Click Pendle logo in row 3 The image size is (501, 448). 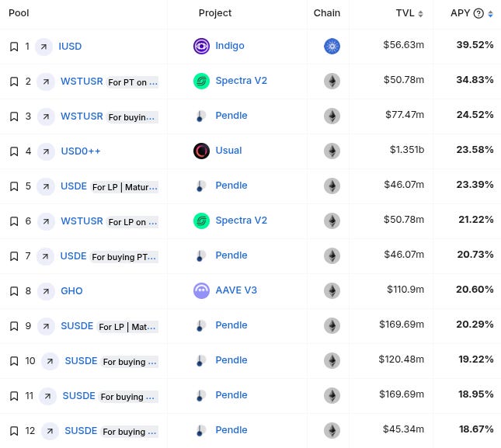201,116
